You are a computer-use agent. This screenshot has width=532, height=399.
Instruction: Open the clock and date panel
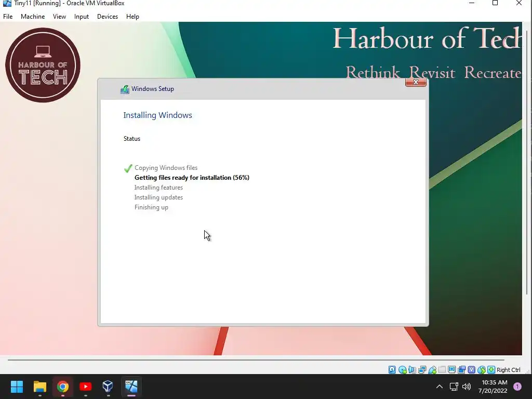pyautogui.click(x=494, y=387)
